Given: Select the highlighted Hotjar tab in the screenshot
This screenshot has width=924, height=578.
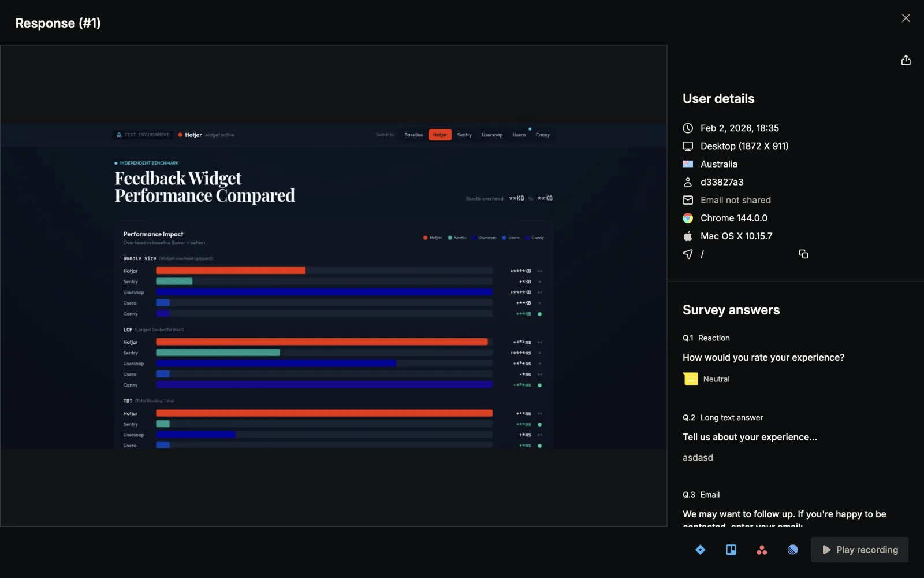Looking at the screenshot, I should [x=440, y=135].
